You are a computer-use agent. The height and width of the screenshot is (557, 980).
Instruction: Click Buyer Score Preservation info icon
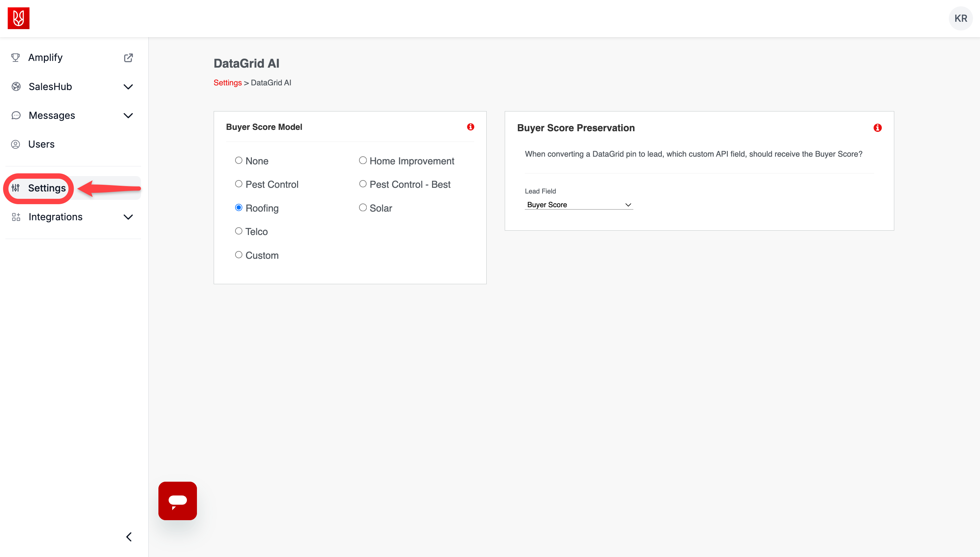[x=878, y=128]
